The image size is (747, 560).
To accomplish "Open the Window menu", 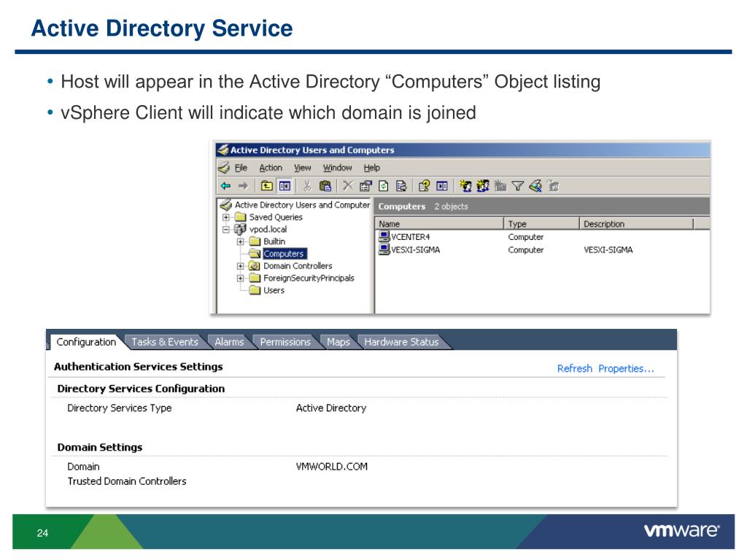I will [337, 168].
